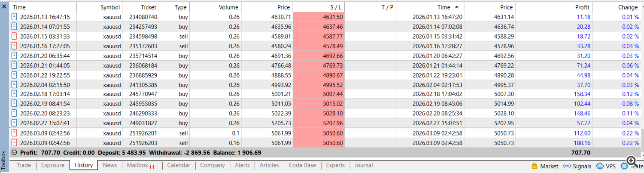Click the vertical scrollbar of the history table
644x173 pixels.
641,77
